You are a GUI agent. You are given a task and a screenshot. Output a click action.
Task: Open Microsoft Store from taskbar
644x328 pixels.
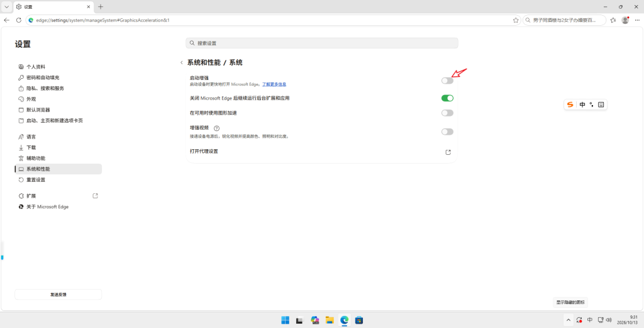(x=359, y=320)
